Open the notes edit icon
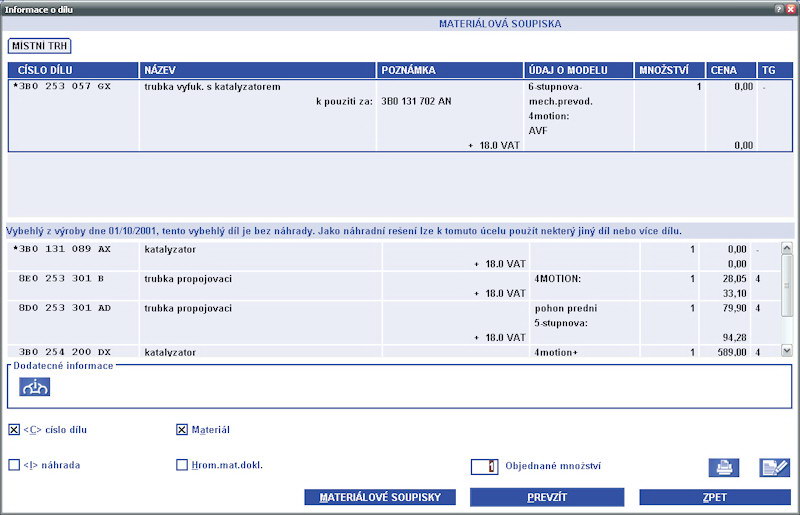This screenshot has width=800, height=515. (x=774, y=467)
